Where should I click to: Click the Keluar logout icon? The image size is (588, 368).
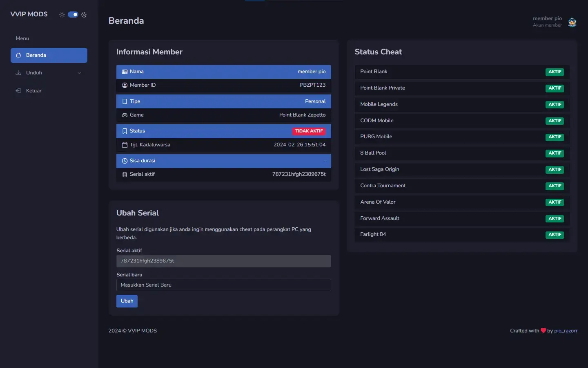click(x=18, y=91)
